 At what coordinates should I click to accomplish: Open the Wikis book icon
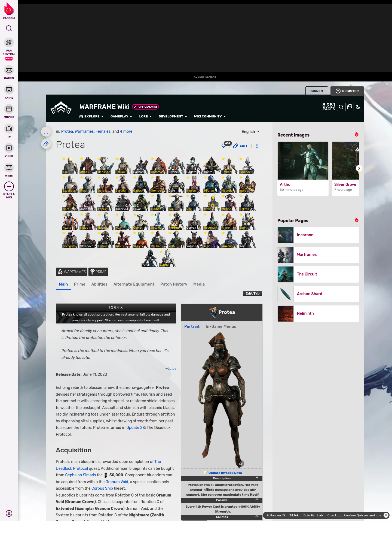click(9, 167)
